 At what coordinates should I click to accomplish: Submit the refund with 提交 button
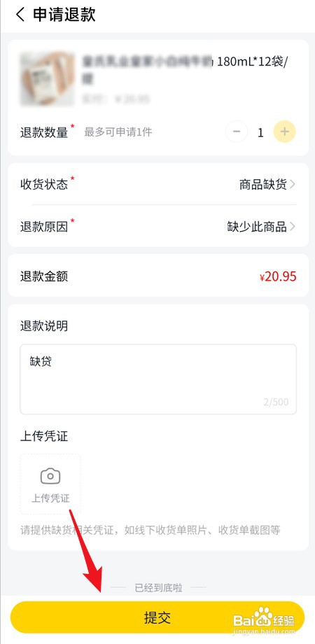[x=157, y=617]
